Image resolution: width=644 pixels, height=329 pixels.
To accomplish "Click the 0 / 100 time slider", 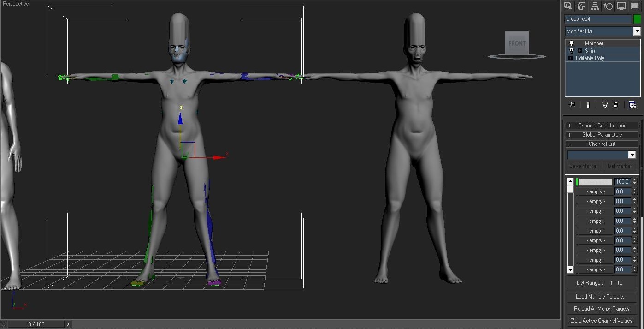I will (36, 324).
